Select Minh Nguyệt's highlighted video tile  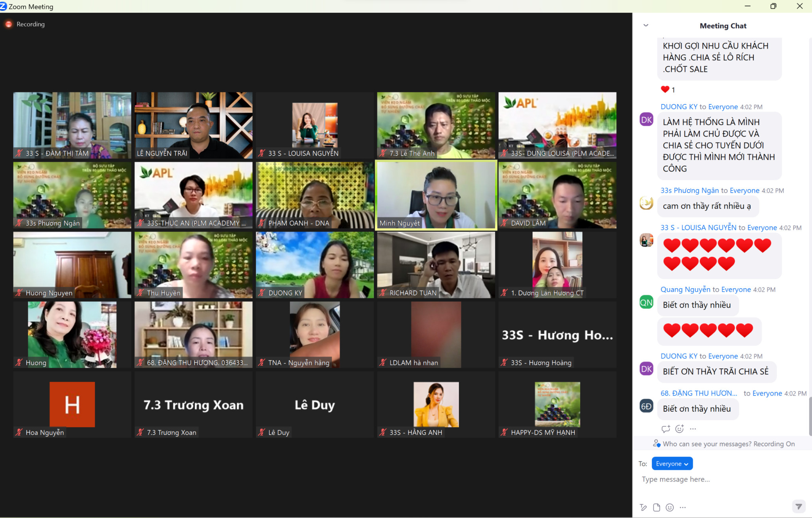(436, 195)
